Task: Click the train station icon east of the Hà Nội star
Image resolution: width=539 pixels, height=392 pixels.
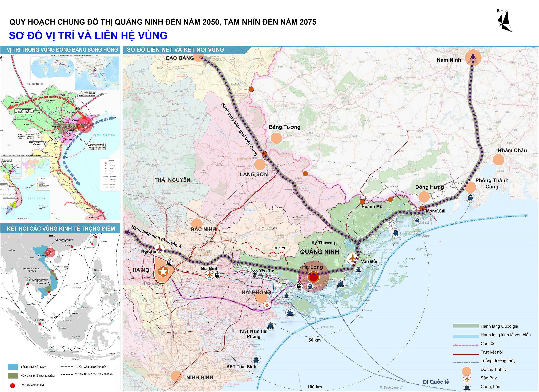Action: [x=169, y=263]
